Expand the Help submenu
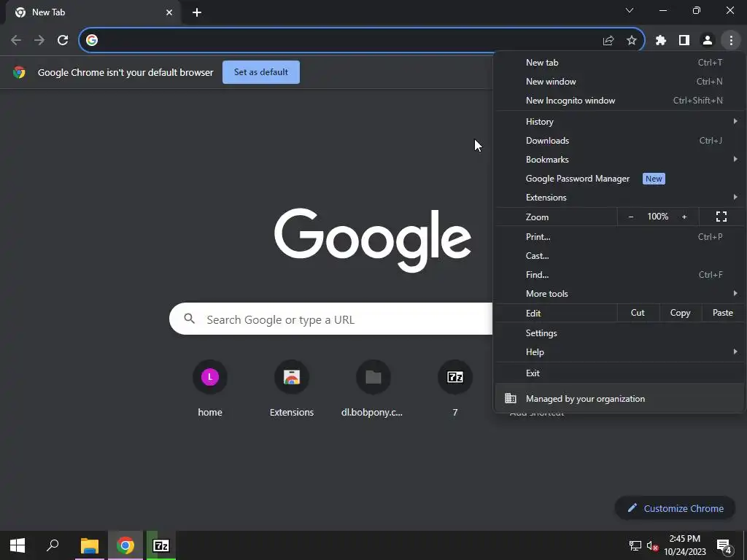The height and width of the screenshot is (560, 747). click(619, 352)
